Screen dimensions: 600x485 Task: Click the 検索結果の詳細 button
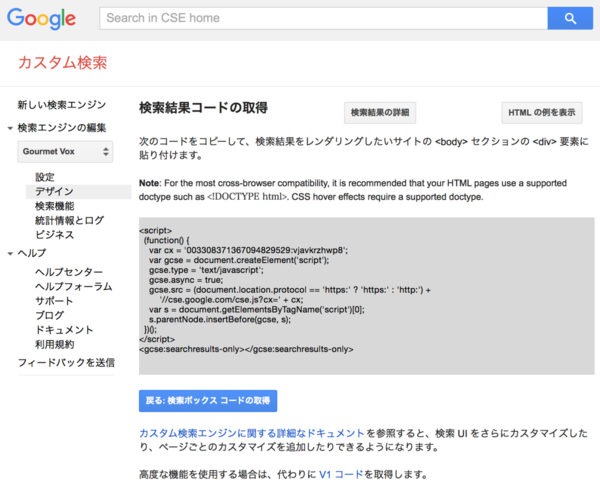point(380,113)
